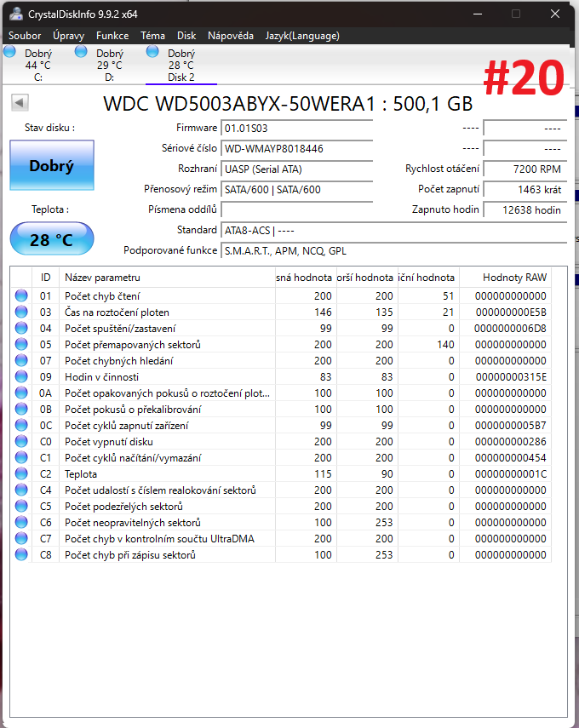Open the Úpravy menu
The width and height of the screenshot is (579, 728).
(x=68, y=36)
